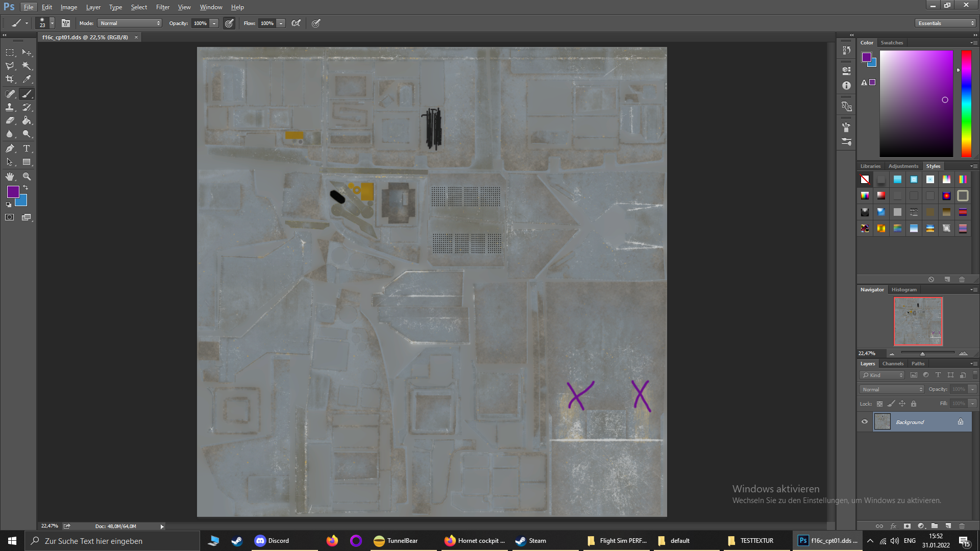
Task: Select the Hand tool
Action: click(x=10, y=177)
